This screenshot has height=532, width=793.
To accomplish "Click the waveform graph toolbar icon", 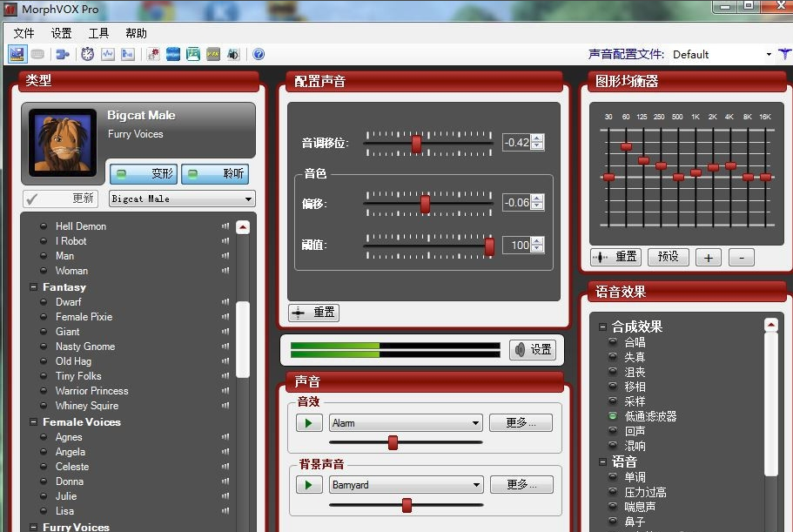I will (x=107, y=54).
